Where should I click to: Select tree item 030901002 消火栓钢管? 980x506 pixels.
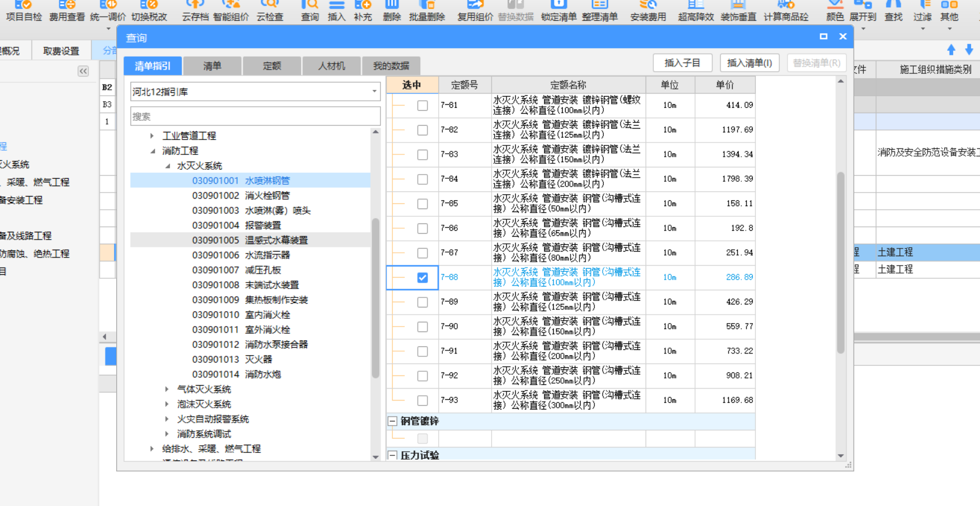(x=241, y=195)
